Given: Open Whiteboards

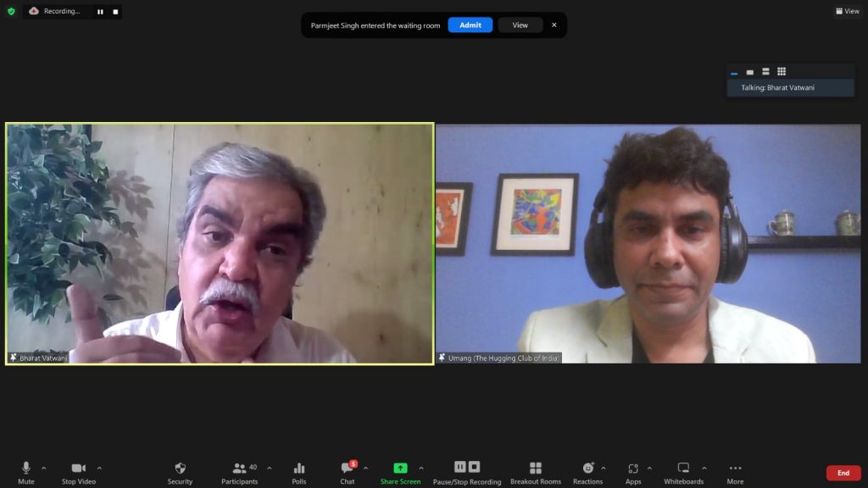Looking at the screenshot, I should tap(684, 473).
